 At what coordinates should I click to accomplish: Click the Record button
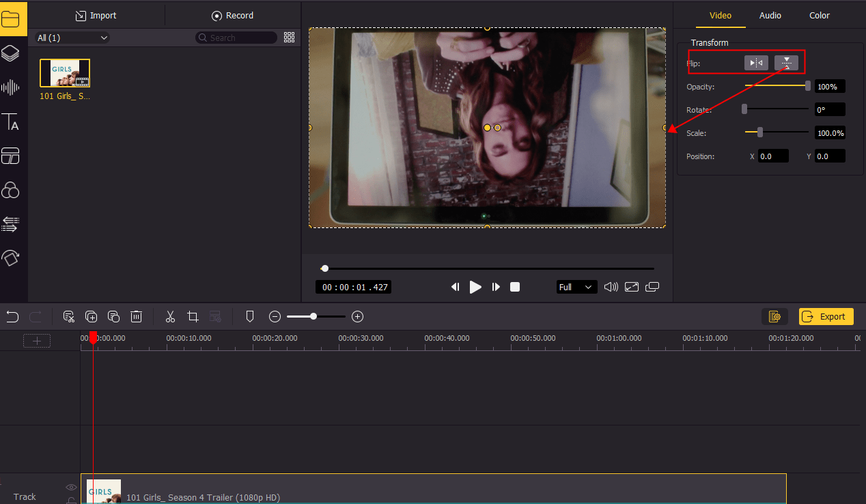(232, 15)
